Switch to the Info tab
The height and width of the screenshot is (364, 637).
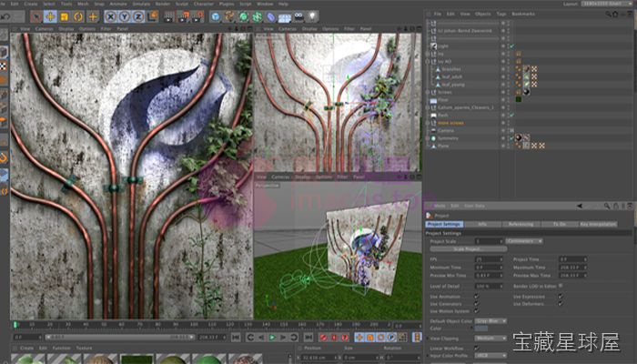pos(482,224)
